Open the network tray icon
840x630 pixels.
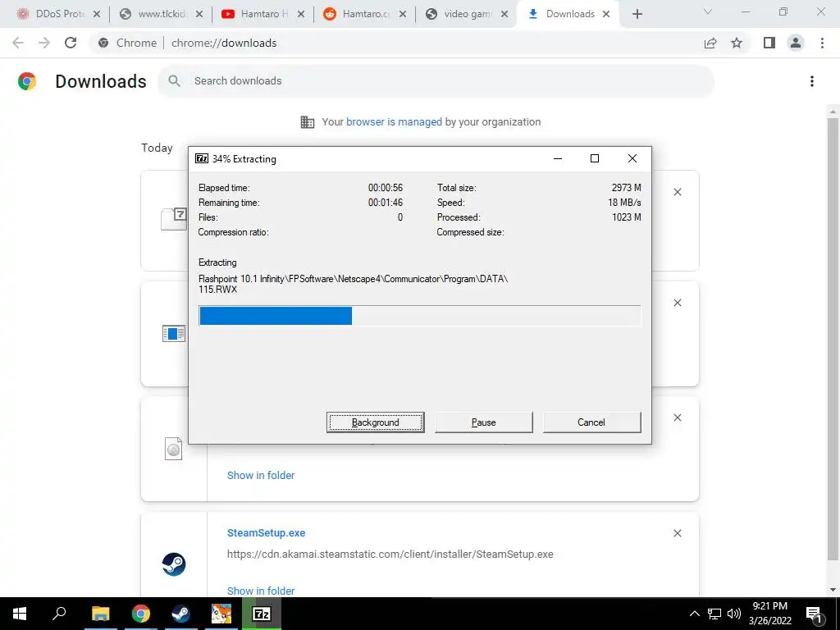[x=714, y=614]
